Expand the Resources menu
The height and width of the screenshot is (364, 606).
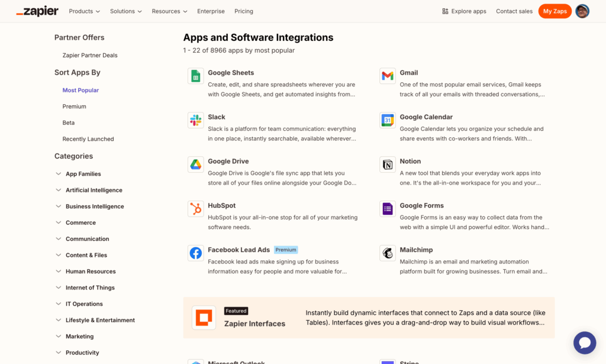[169, 11]
